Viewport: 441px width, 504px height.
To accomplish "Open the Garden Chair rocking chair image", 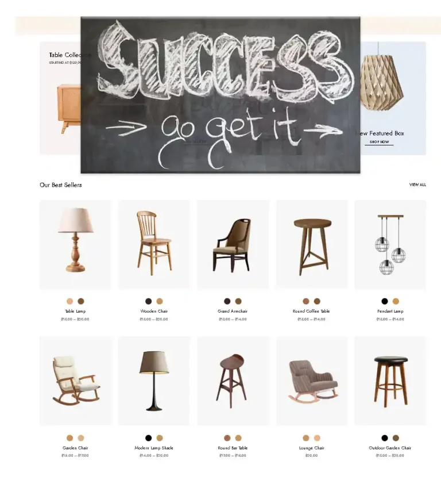I will 75,381.
